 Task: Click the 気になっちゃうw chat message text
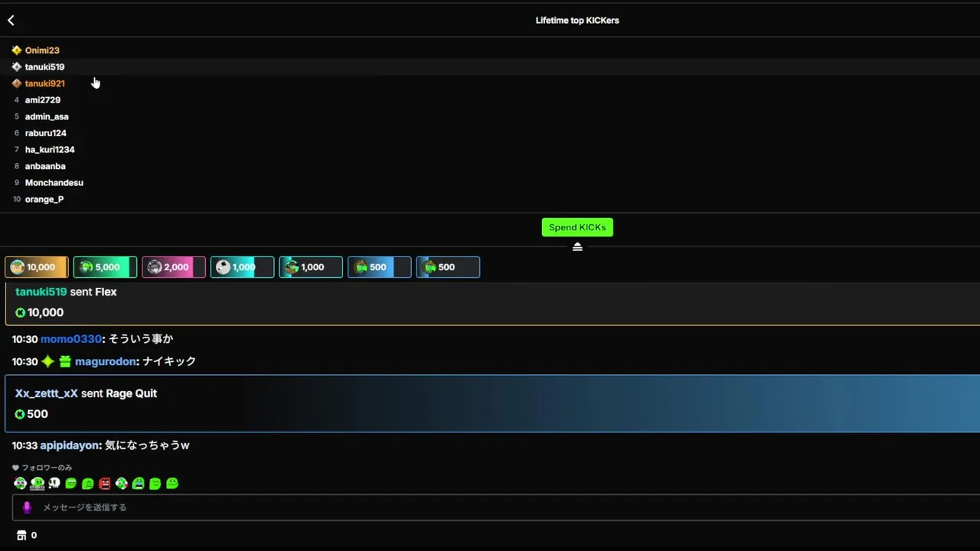coord(147,445)
